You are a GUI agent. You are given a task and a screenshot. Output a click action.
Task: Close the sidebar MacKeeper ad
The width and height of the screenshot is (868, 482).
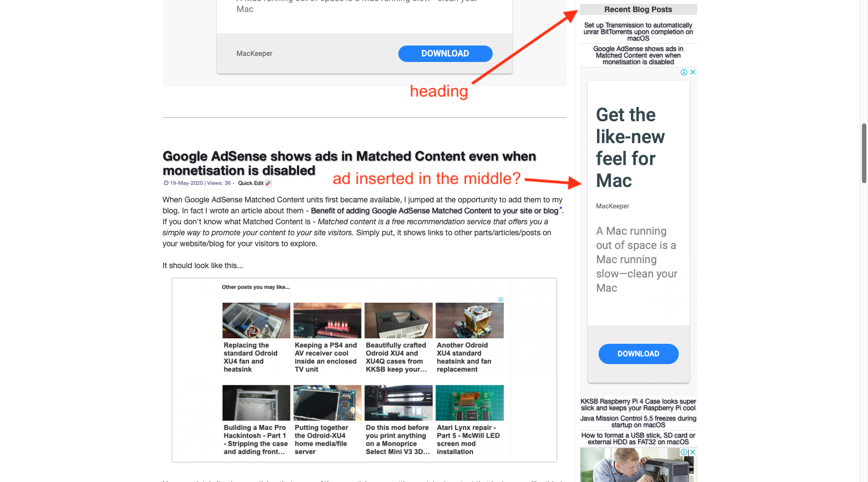tap(692, 72)
